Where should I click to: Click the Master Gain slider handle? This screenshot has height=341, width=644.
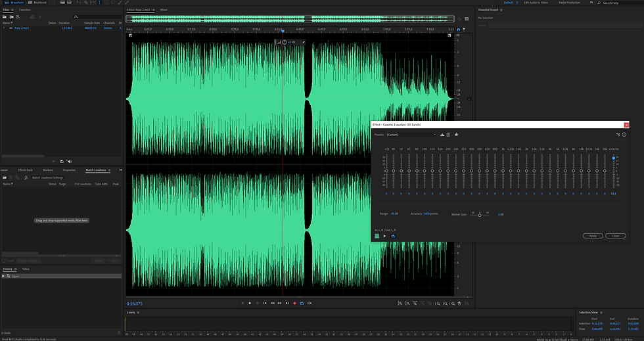(x=480, y=216)
